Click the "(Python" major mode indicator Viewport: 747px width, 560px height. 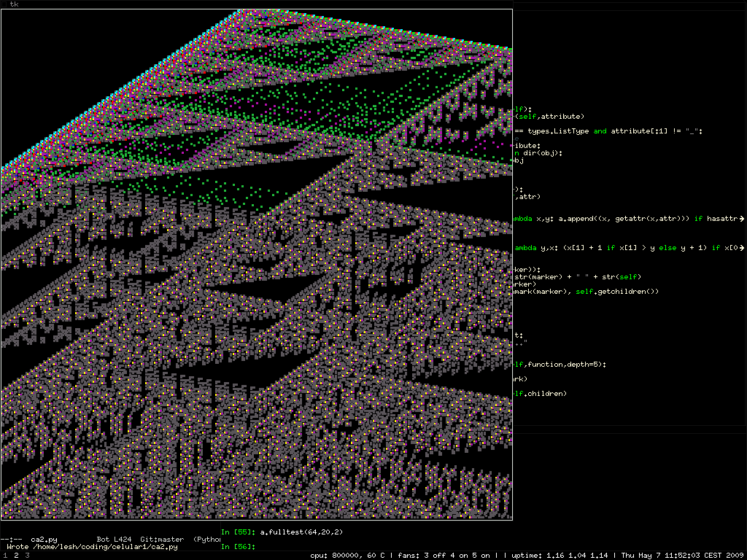click(206, 540)
